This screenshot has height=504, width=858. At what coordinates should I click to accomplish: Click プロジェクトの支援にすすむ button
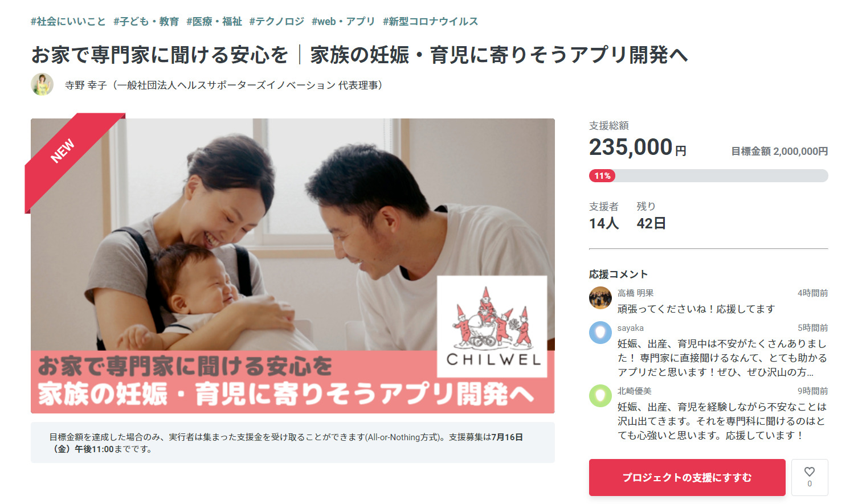(687, 477)
